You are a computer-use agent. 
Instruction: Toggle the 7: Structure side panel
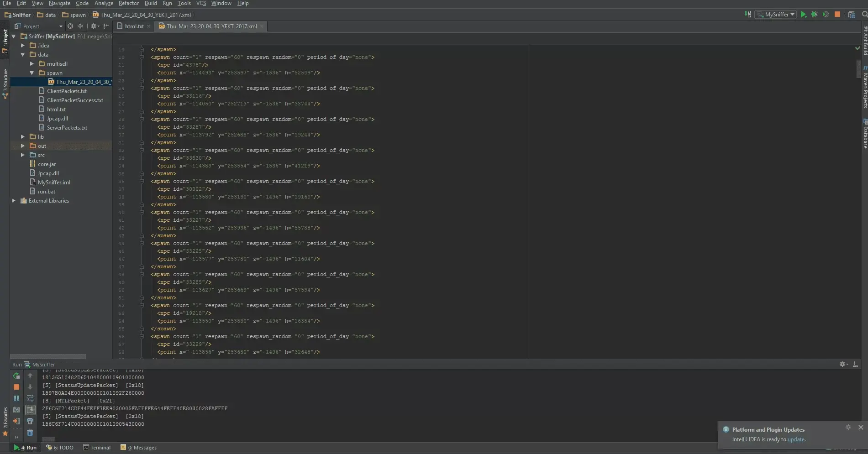point(5,84)
